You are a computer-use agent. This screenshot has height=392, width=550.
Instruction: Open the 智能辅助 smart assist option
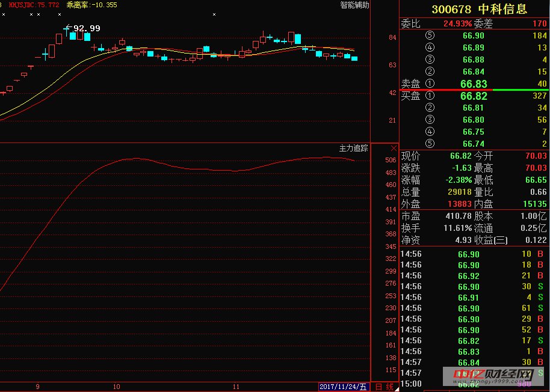354,5
